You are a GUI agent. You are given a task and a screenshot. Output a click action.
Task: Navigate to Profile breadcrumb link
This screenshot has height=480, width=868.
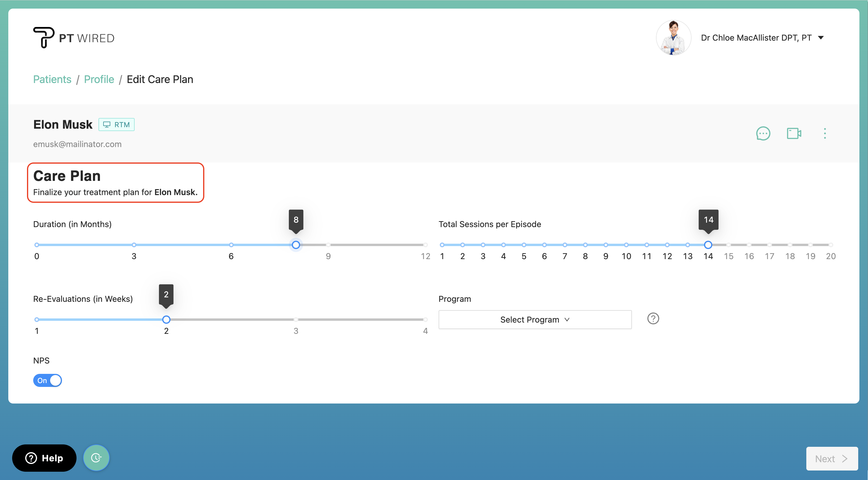(99, 79)
